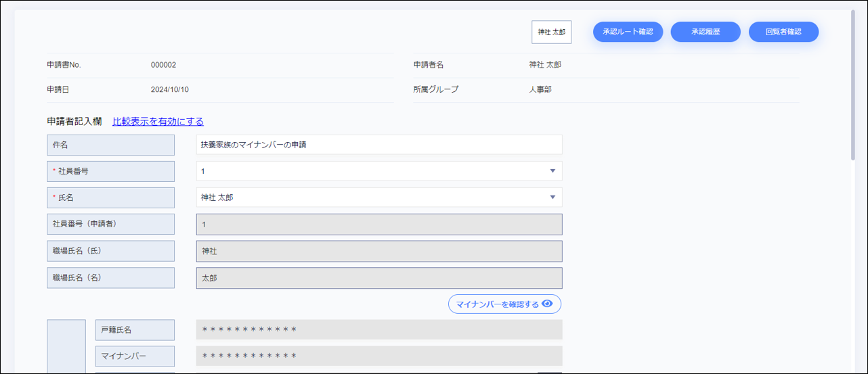Click the 回覧者確認 button
The height and width of the screenshot is (374, 868).
point(783,32)
